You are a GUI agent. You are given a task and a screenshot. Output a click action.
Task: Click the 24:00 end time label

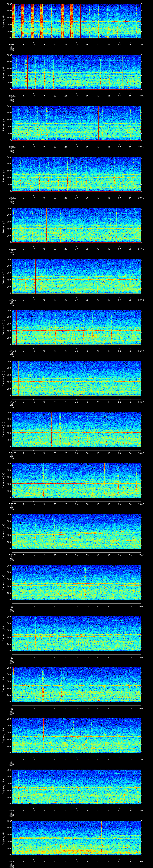point(141,402)
